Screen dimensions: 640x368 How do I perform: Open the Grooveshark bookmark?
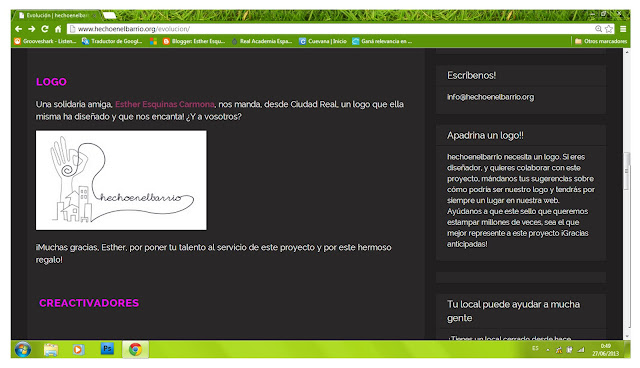pos(45,41)
